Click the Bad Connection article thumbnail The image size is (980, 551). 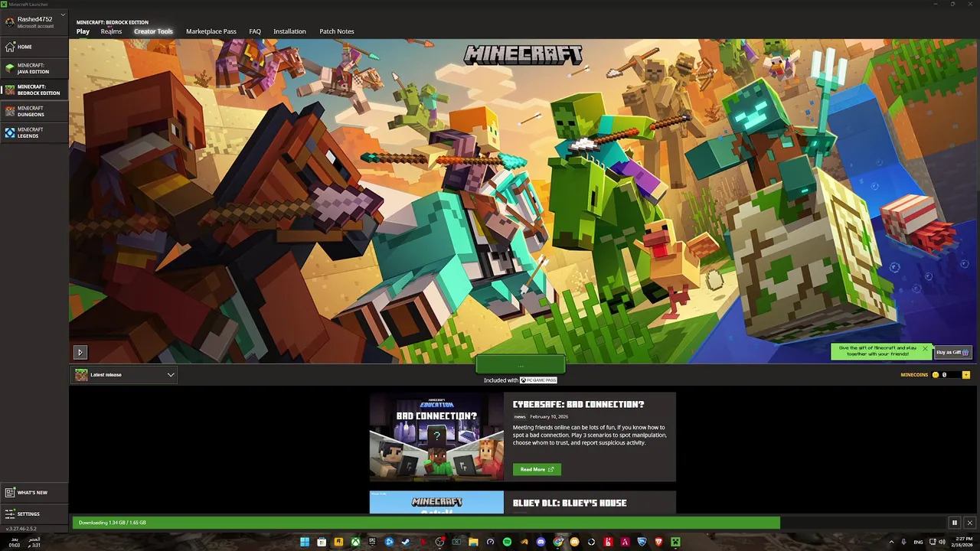click(x=436, y=437)
